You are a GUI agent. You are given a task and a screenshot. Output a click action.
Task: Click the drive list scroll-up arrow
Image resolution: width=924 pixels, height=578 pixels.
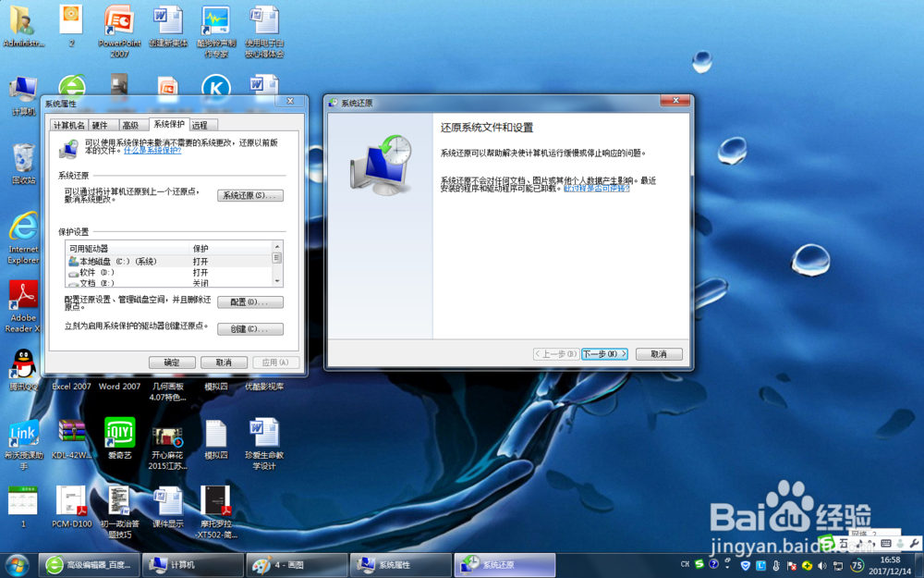point(277,246)
